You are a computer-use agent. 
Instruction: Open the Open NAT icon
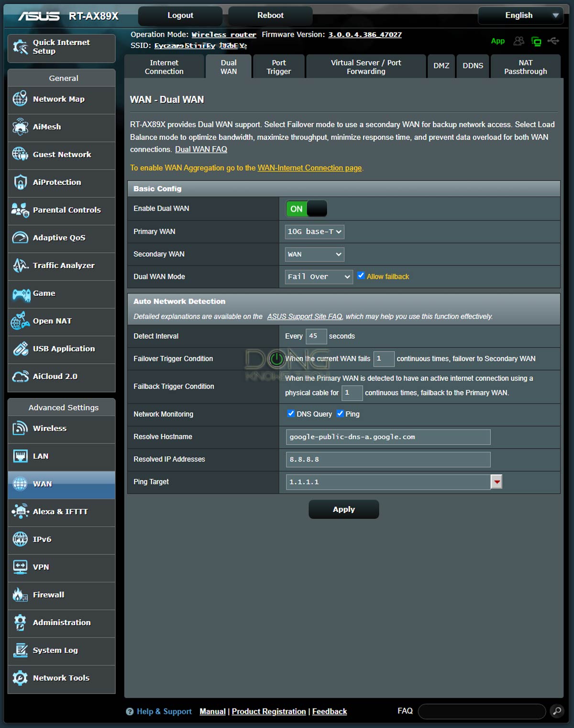click(20, 321)
